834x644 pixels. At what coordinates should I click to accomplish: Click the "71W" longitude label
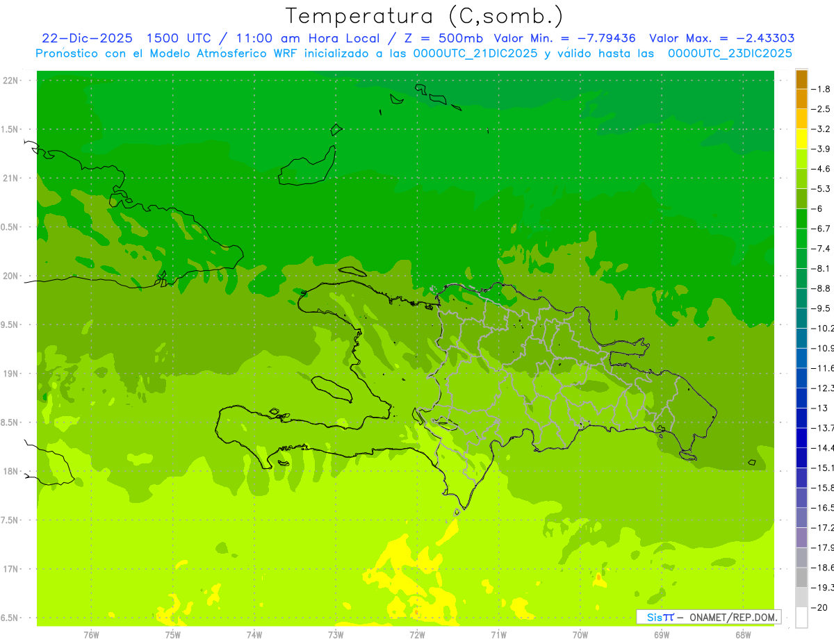point(498,635)
